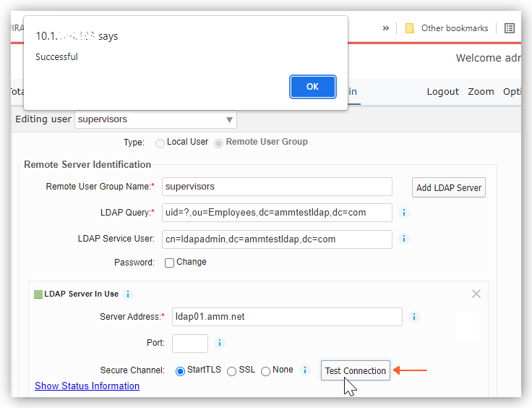532x408 pixels.
Task: Remove the LDAP server with X
Action: (476, 294)
